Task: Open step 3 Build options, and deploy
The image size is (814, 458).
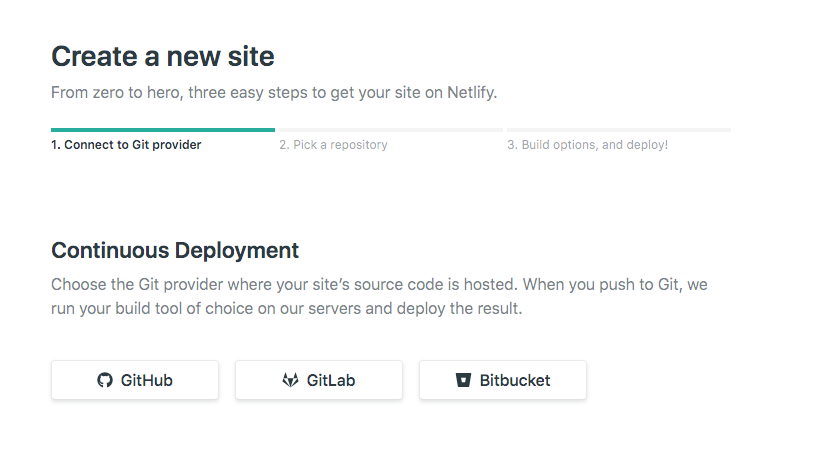Action: click(x=588, y=145)
